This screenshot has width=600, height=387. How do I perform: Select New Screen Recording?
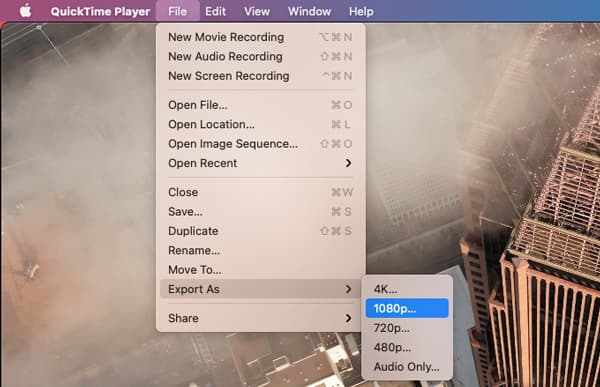tap(261, 76)
